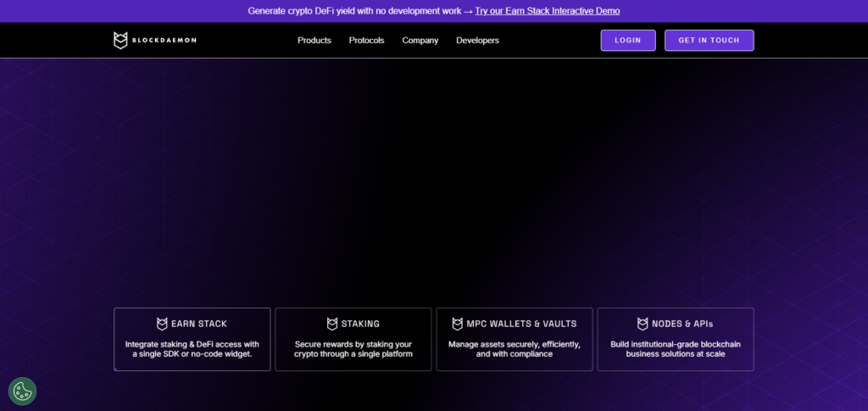Viewport: 868px width, 411px height.
Task: Open the MPC Wallets & Vaults heading
Action: coord(521,324)
